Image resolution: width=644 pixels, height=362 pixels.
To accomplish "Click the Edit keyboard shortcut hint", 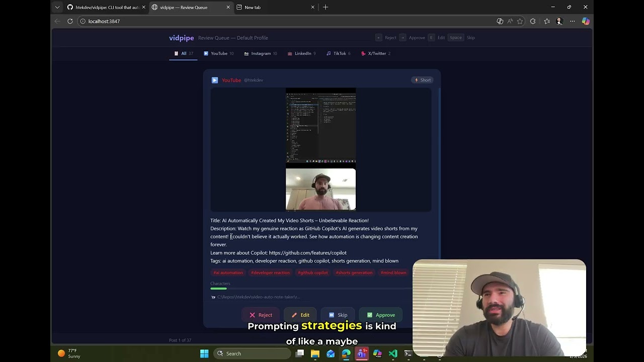I will coord(436,38).
